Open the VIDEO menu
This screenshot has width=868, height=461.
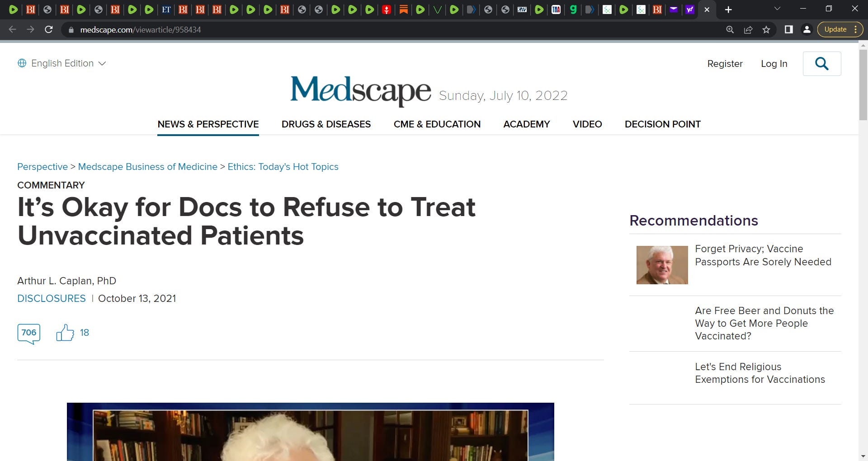pyautogui.click(x=587, y=124)
